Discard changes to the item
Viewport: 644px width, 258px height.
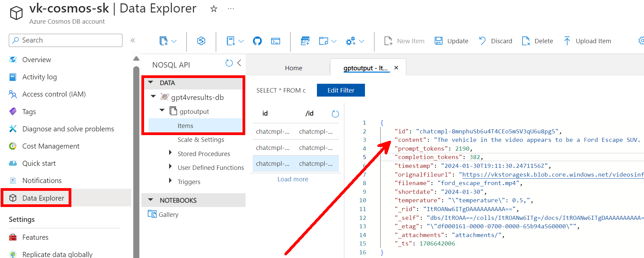[495, 41]
